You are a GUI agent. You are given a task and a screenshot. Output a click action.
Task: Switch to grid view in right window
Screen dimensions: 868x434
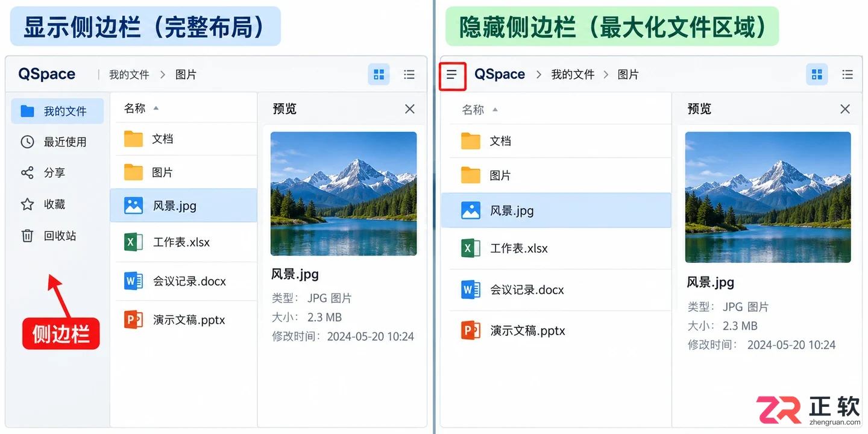coord(817,75)
